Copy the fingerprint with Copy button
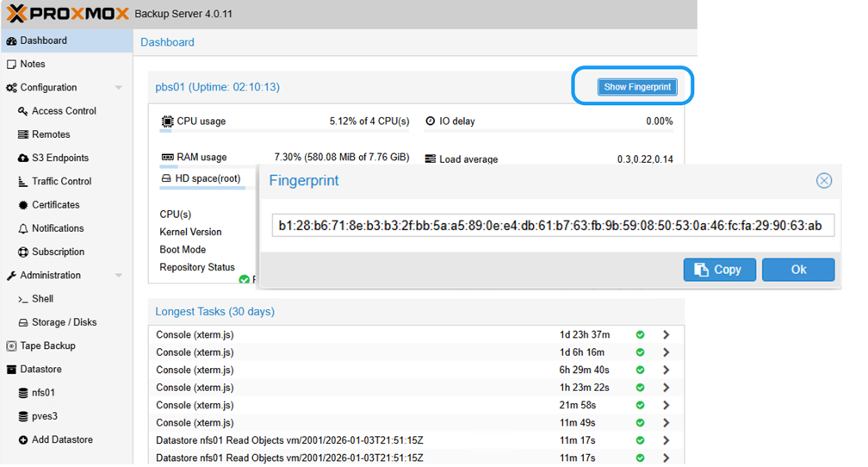The height and width of the screenshot is (467, 868). click(719, 270)
